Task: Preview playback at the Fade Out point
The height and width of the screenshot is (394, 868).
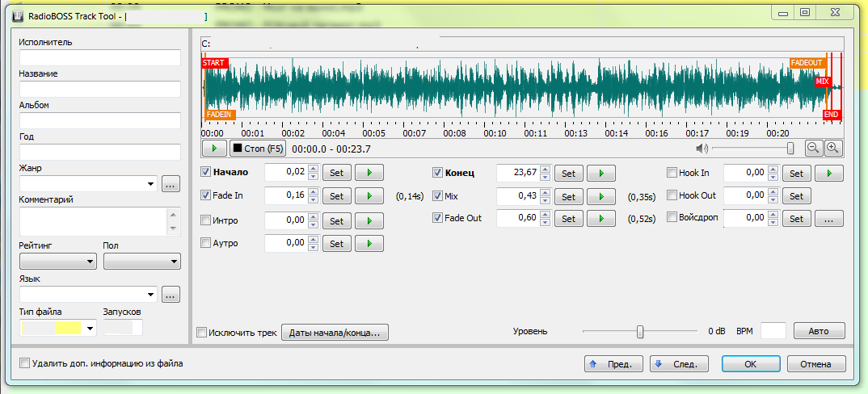Action: click(x=601, y=219)
